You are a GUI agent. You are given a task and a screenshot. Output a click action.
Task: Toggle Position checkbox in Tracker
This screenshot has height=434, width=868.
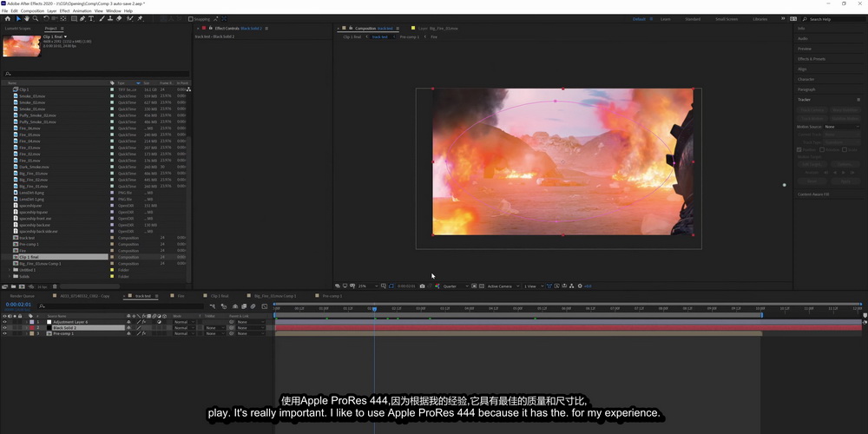point(799,149)
